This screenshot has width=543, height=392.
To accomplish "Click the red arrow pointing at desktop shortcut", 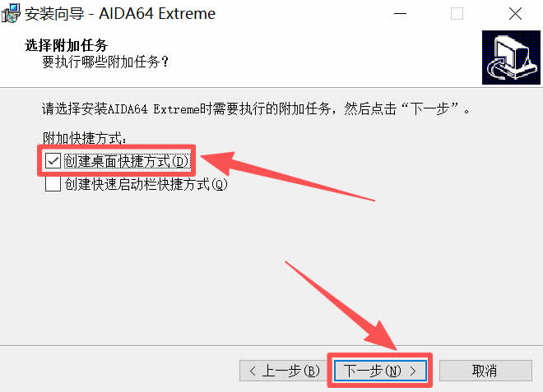I will 287,175.
